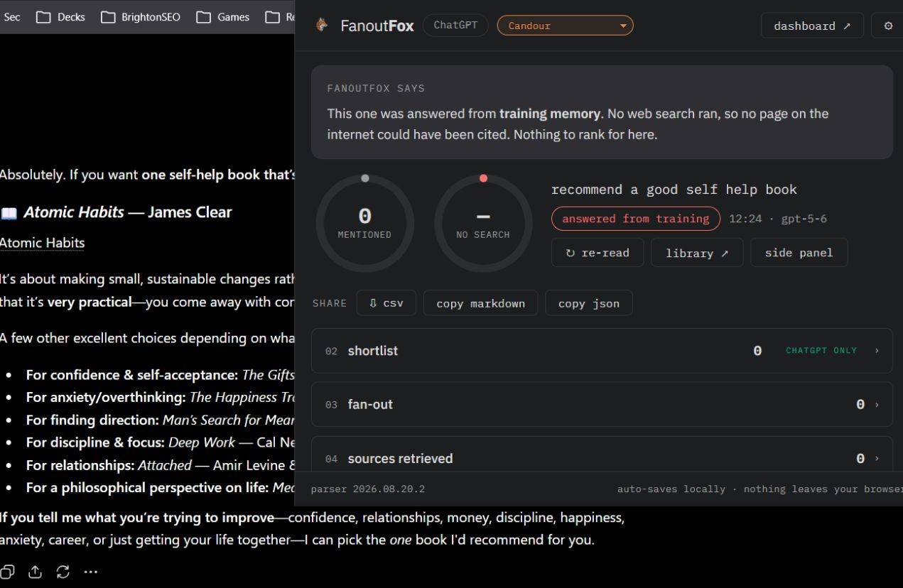This screenshot has width=903, height=588.
Task: Click the For relationships: Attached bullet
Action: 161,465
